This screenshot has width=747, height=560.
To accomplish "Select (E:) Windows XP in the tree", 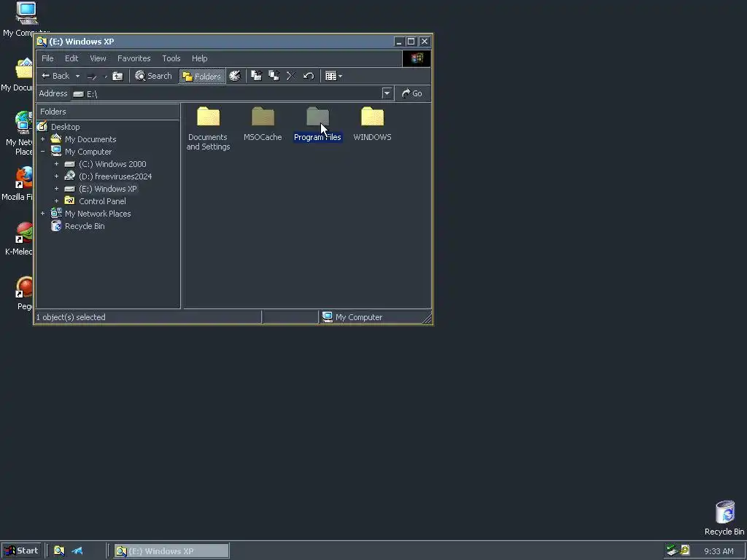I will [x=108, y=189].
